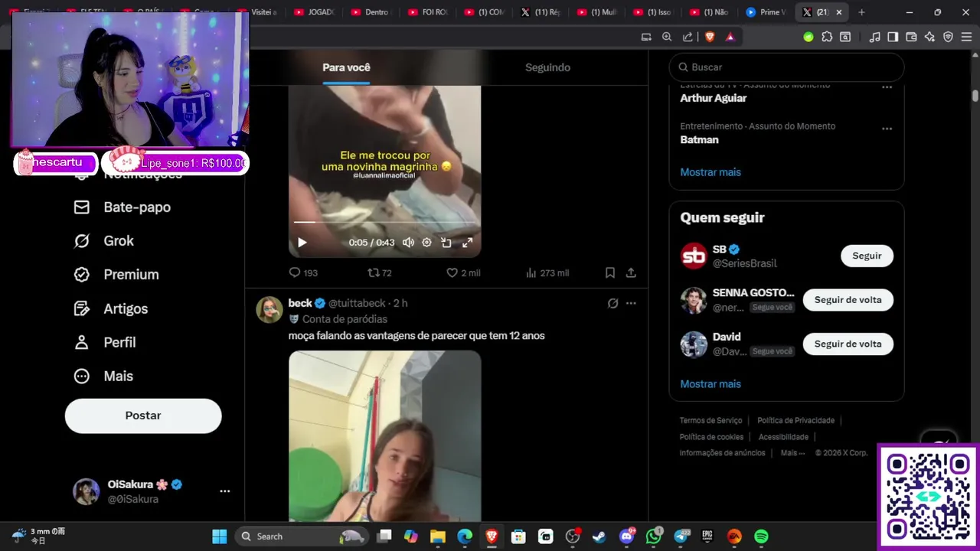Open Brave Shields lion icon

(x=710, y=37)
